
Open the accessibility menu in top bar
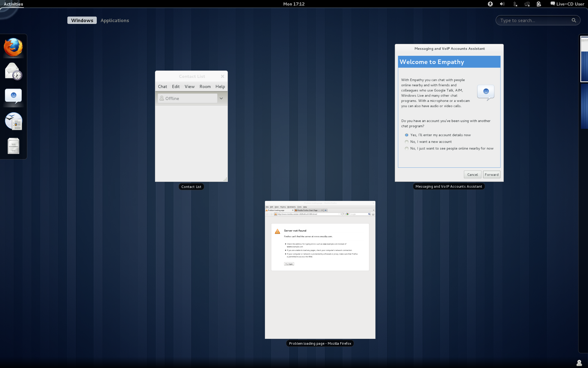[x=490, y=4]
